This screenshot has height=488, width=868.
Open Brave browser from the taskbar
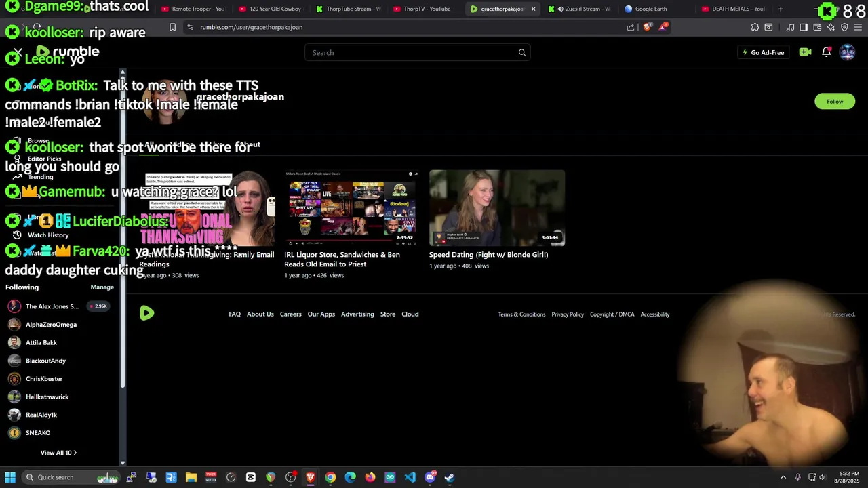click(x=311, y=477)
